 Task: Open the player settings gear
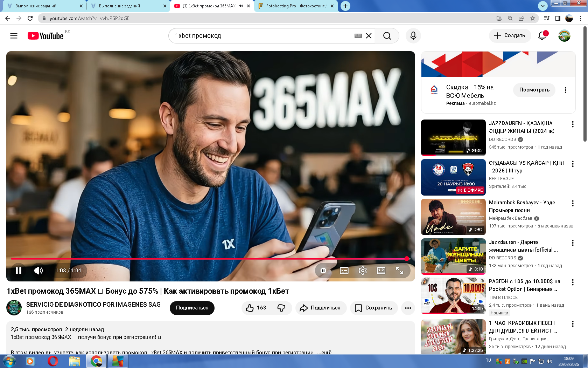363,271
